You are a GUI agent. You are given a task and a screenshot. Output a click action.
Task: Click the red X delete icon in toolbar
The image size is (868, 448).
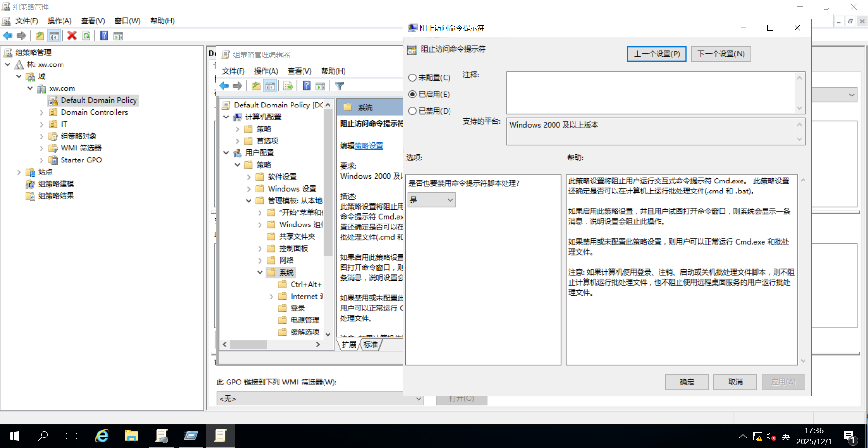click(x=73, y=35)
